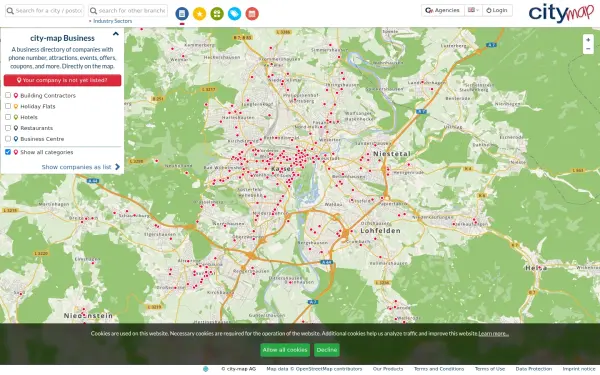Click city-map Business panel heading
This screenshot has width=600, height=375.
[62, 38]
